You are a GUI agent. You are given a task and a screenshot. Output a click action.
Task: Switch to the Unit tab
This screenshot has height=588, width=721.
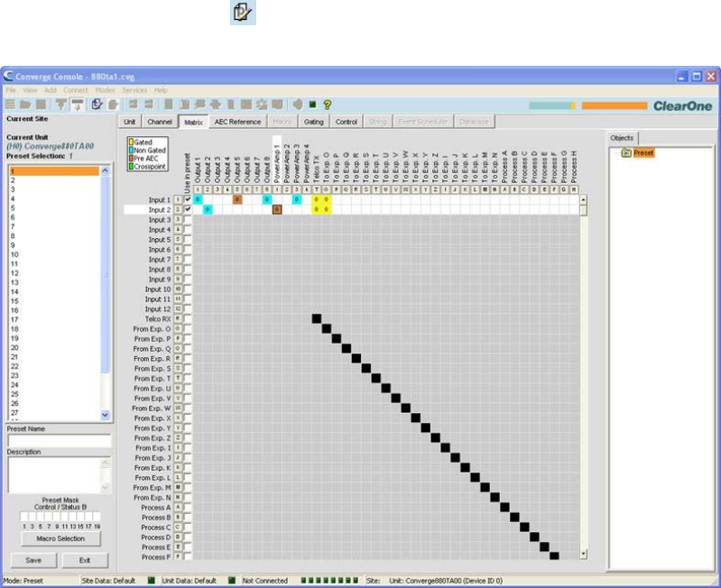(x=130, y=122)
